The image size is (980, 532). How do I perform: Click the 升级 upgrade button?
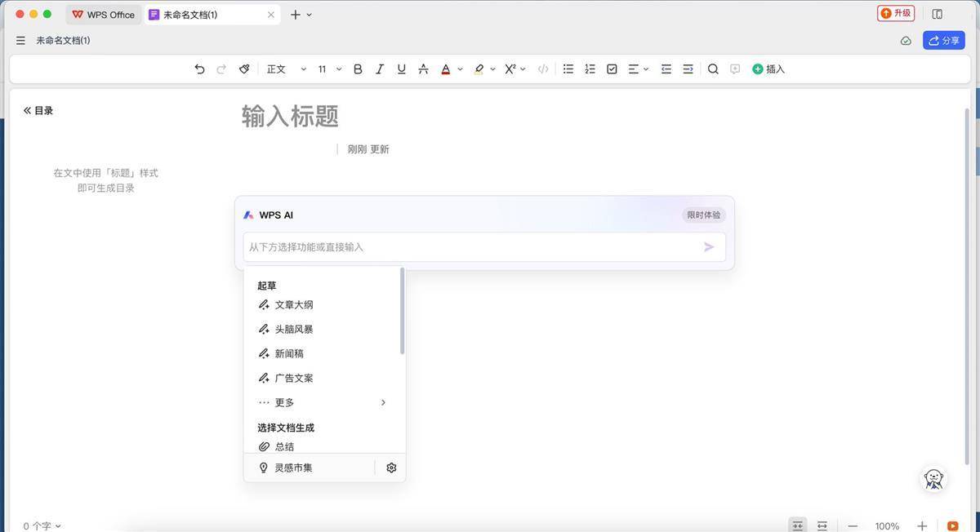(x=896, y=13)
